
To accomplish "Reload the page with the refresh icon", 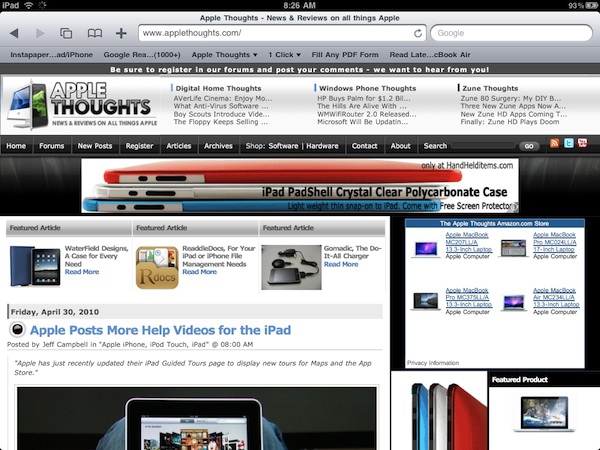I will coord(418,33).
